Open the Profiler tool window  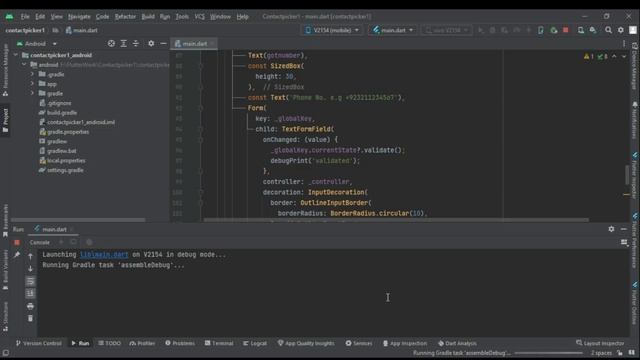(142, 343)
